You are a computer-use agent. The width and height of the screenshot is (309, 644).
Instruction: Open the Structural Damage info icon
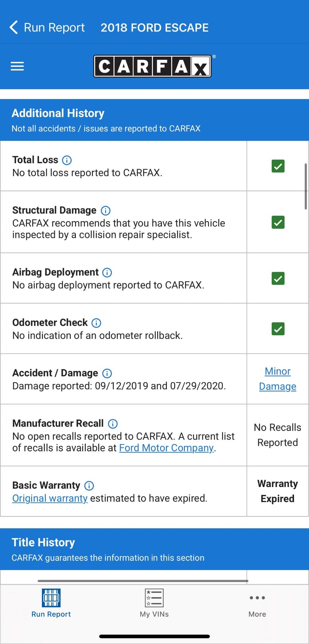tap(105, 210)
